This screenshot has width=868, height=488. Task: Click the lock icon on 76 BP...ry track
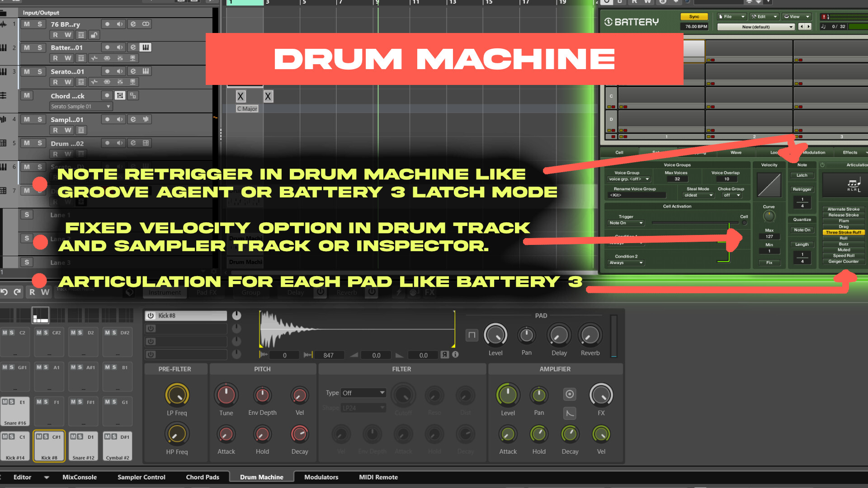(94, 35)
